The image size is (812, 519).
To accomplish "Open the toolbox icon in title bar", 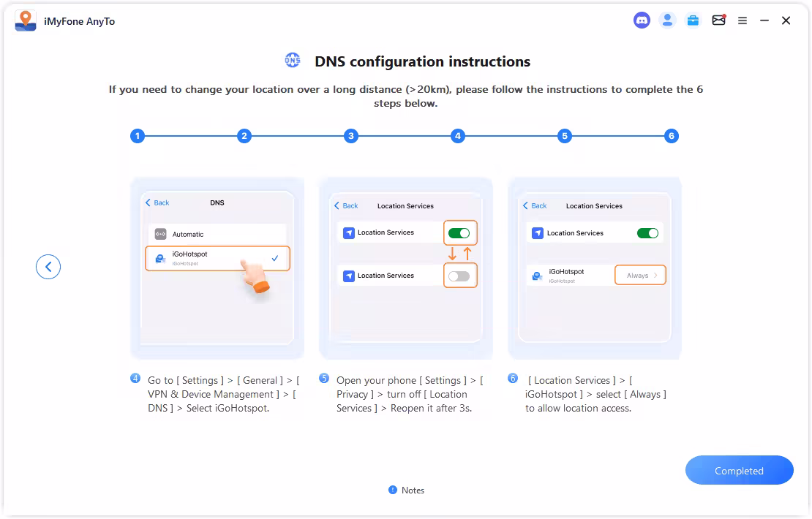I will tap(693, 20).
